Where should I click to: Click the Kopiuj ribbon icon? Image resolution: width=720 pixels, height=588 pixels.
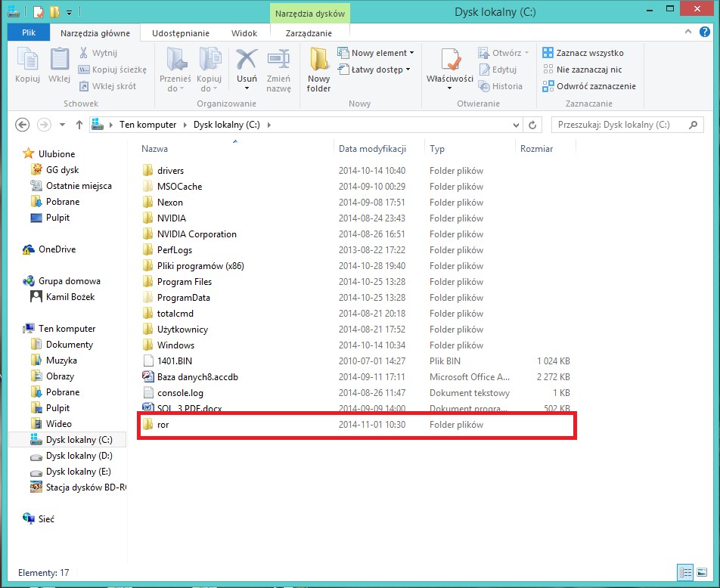click(x=27, y=64)
